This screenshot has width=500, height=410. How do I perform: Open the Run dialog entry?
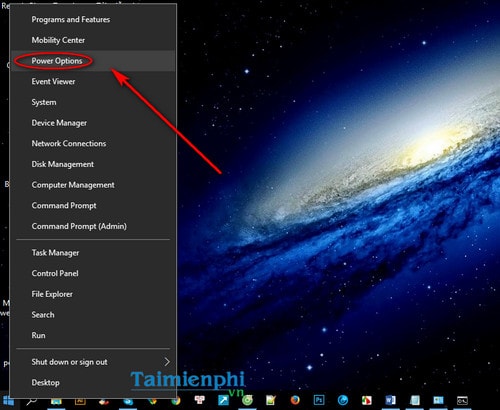coord(93,336)
